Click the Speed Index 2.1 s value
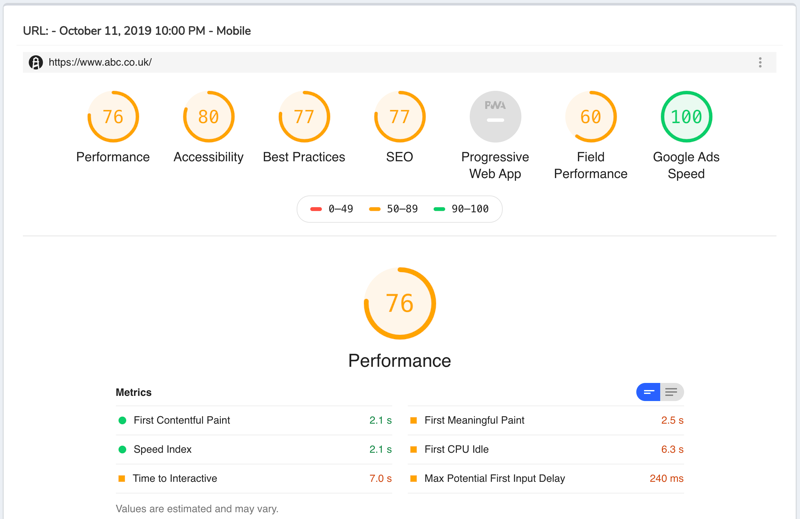 tap(381, 450)
